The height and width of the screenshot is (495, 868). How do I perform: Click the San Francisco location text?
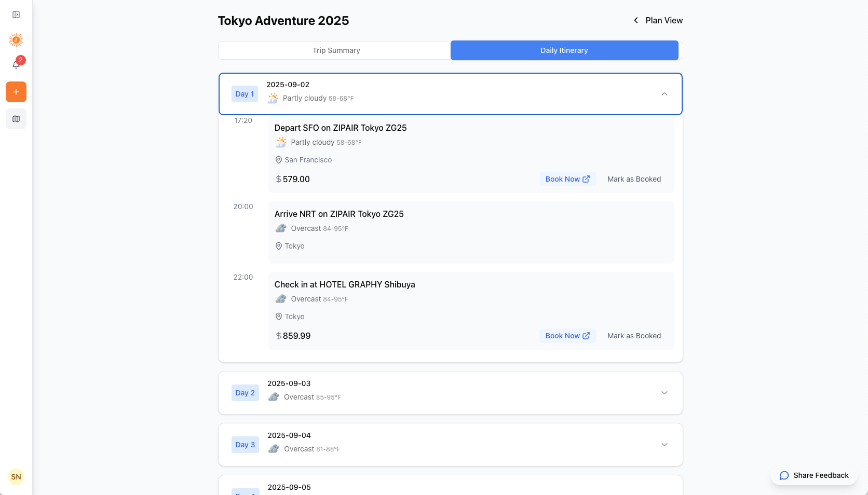[308, 160]
